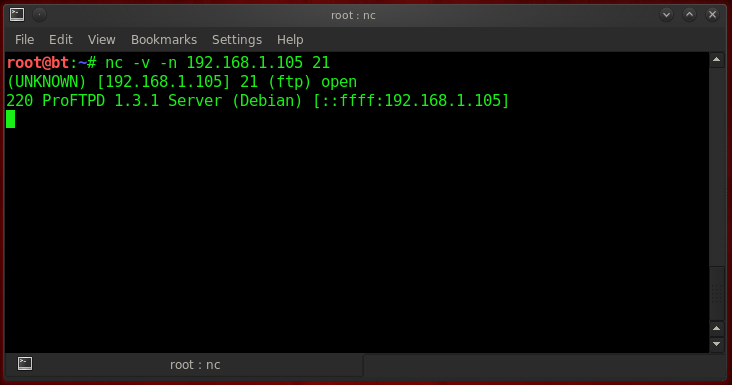Open the Help menu
Viewport: 732px width, 385px height.
point(290,40)
